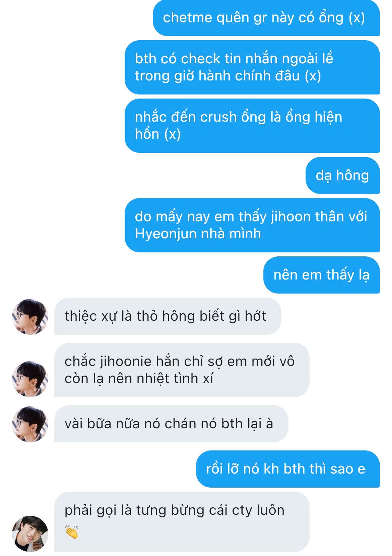The width and height of the screenshot is (392, 556).
Task: Tap the 'chắc jihoonie hắn chỉ sợ' bubble
Action: [182, 370]
